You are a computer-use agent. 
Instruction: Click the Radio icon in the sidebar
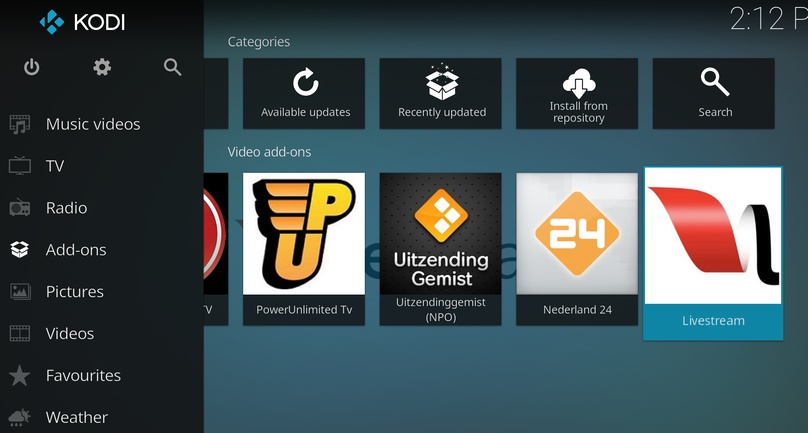tap(20, 208)
